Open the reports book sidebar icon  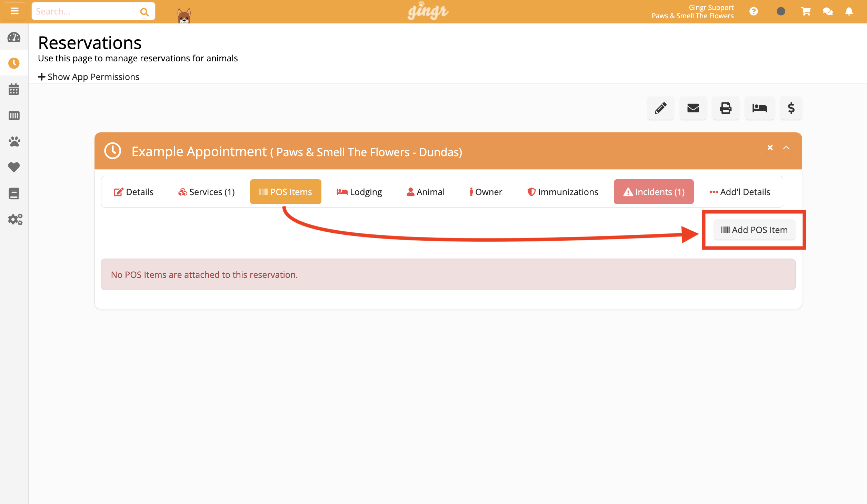(x=14, y=193)
